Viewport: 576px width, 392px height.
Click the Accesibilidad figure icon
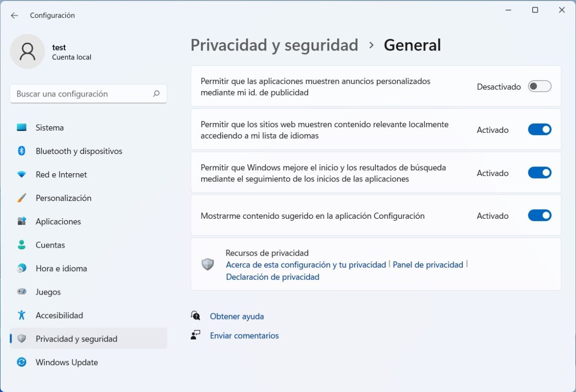[x=22, y=315]
